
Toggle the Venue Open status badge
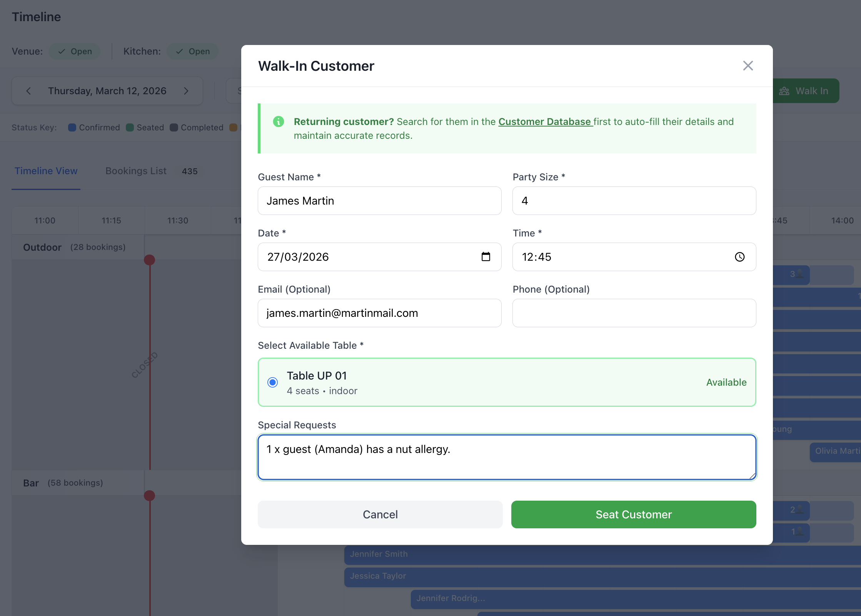click(x=75, y=52)
